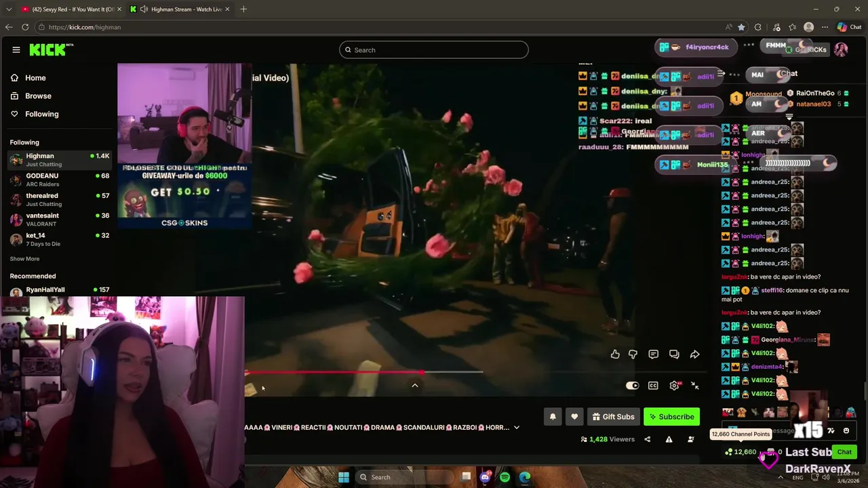View 1,428 Viewers count

[x=608, y=439]
